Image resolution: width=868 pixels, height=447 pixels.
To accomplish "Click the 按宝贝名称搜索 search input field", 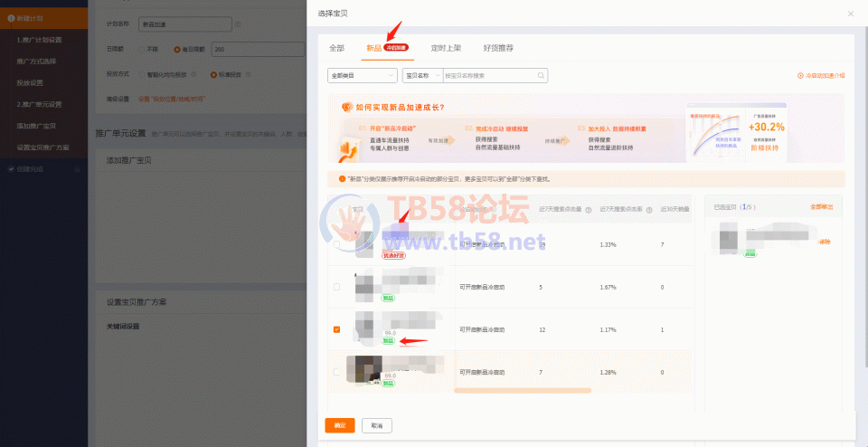I will 488,76.
